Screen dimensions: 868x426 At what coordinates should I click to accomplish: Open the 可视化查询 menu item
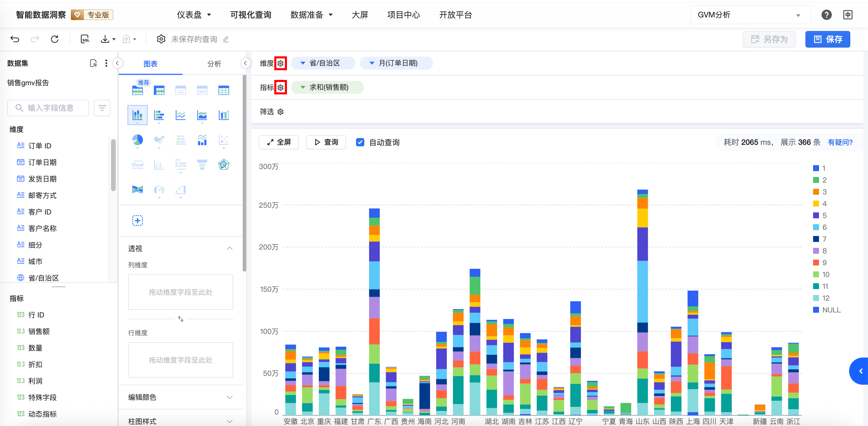pyautogui.click(x=251, y=15)
